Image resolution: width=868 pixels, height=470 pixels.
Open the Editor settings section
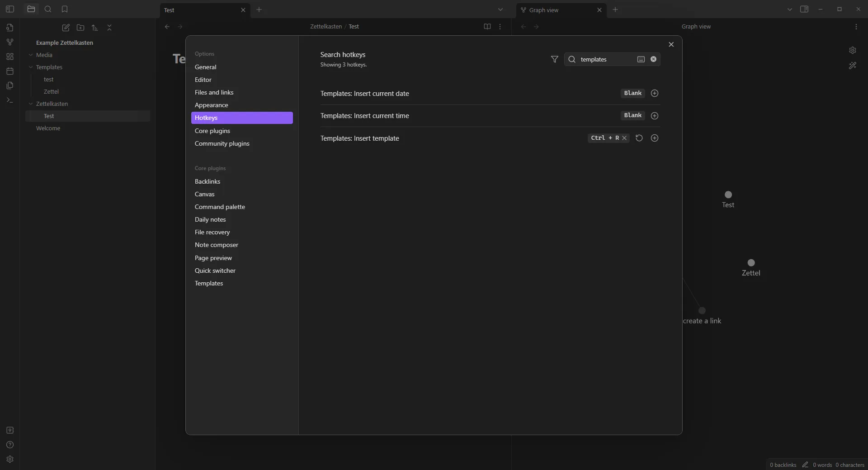pyautogui.click(x=242, y=80)
